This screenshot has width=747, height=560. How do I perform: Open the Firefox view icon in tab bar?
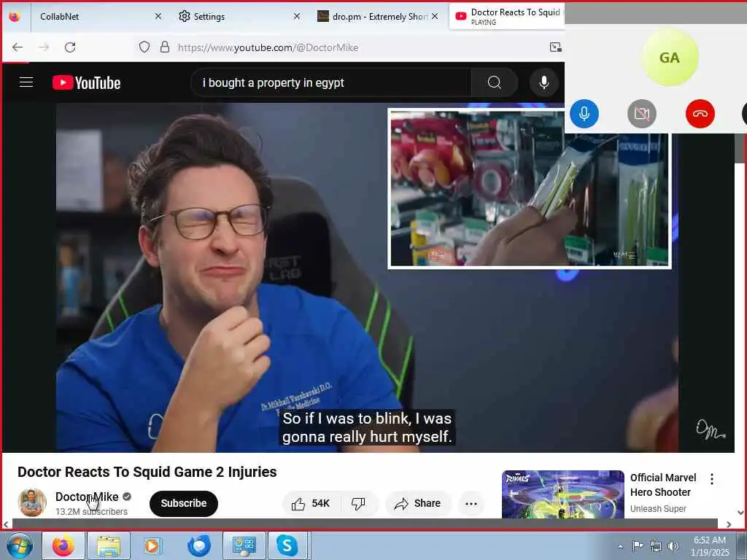coord(15,17)
